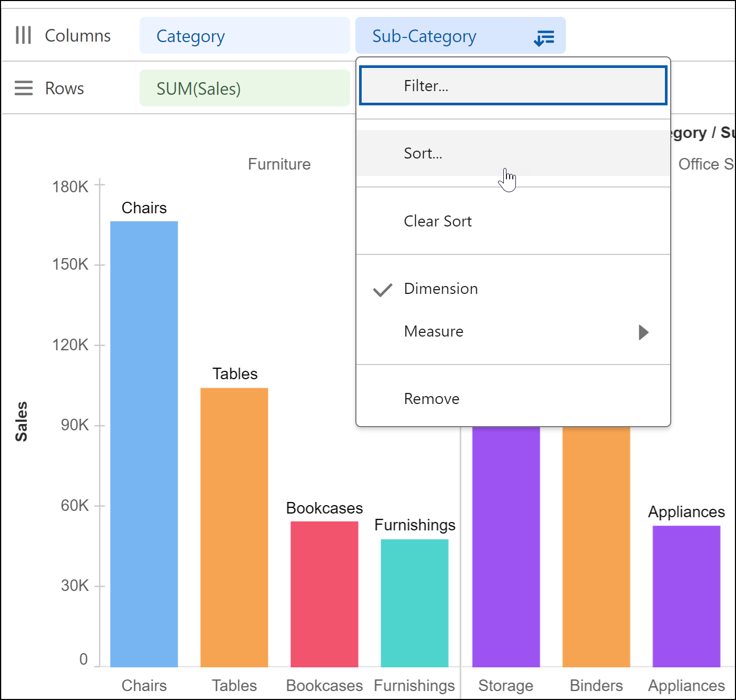Select the orange Binders bar
Screen dimensions: 736x700
coord(596,547)
